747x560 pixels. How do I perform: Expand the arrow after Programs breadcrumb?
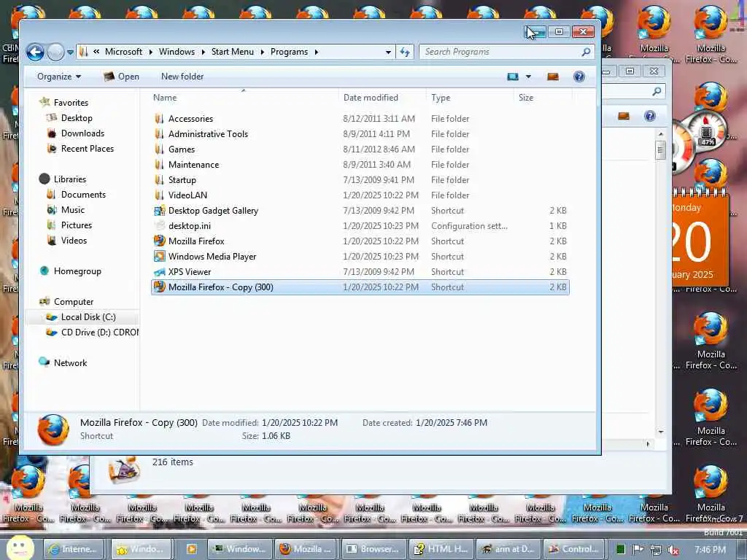click(x=317, y=52)
